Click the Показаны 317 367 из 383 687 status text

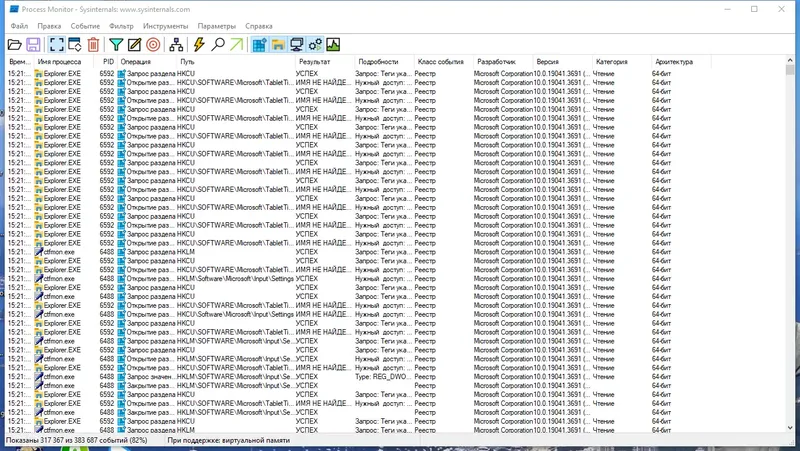point(77,440)
